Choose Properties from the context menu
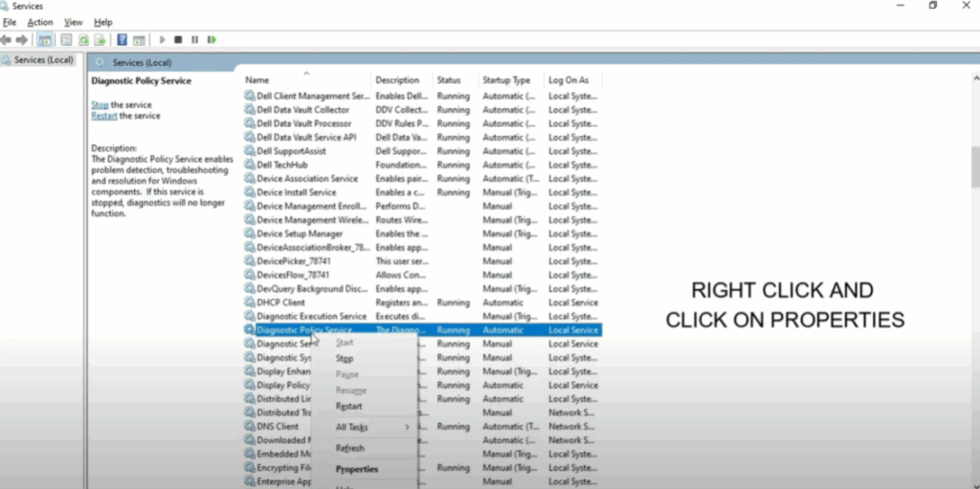The width and height of the screenshot is (980, 489). (x=357, y=469)
